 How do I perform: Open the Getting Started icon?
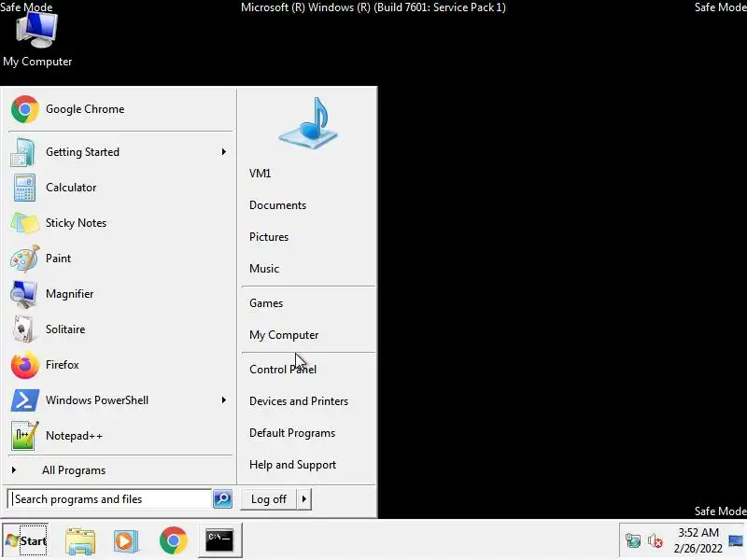(22, 152)
